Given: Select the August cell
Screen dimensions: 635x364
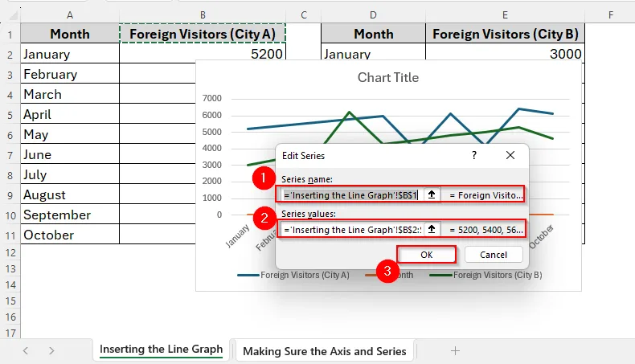Looking at the screenshot, I should click(70, 194).
